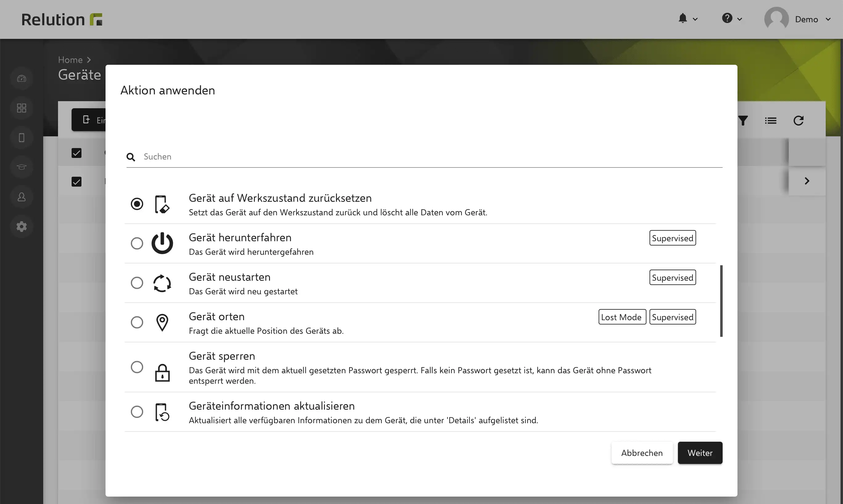Image resolution: width=843 pixels, height=504 pixels.
Task: Click the refresh device info phone icon
Action: tap(162, 412)
